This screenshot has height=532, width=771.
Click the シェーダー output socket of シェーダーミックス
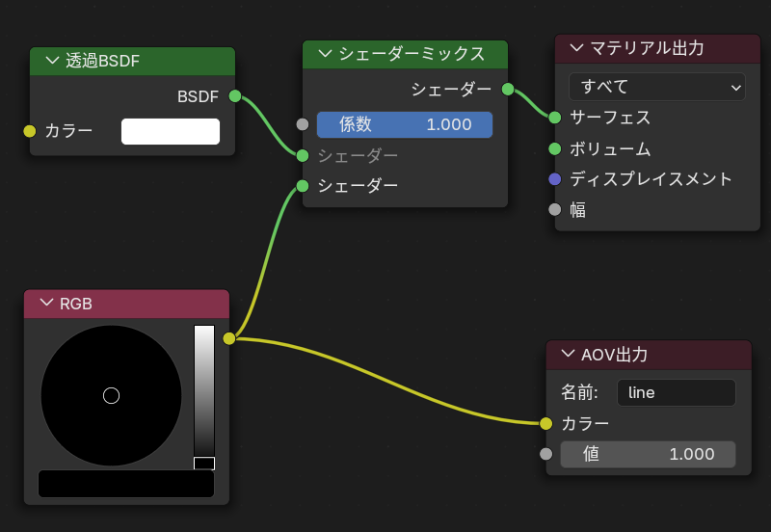point(508,90)
